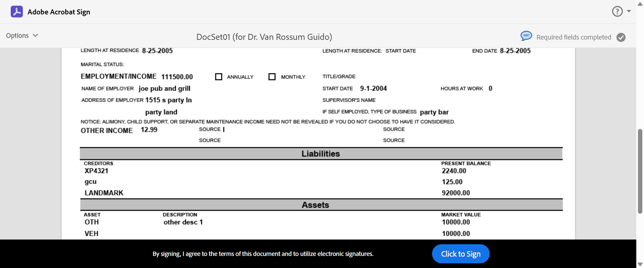Screen dimensions: 644x268
Task: Click the Adobe Acrobat Sign title
Action: pyautogui.click(x=59, y=12)
